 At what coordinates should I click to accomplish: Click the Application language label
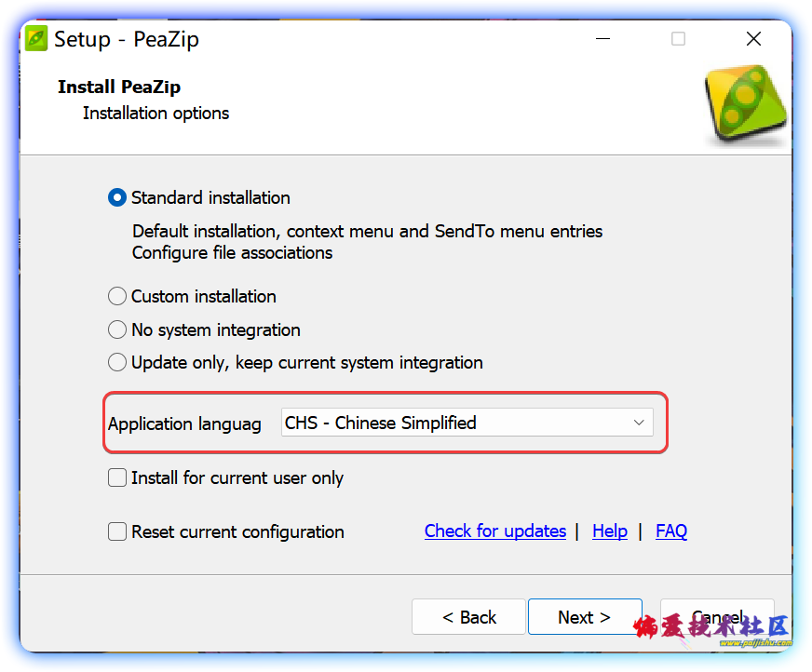(x=184, y=424)
